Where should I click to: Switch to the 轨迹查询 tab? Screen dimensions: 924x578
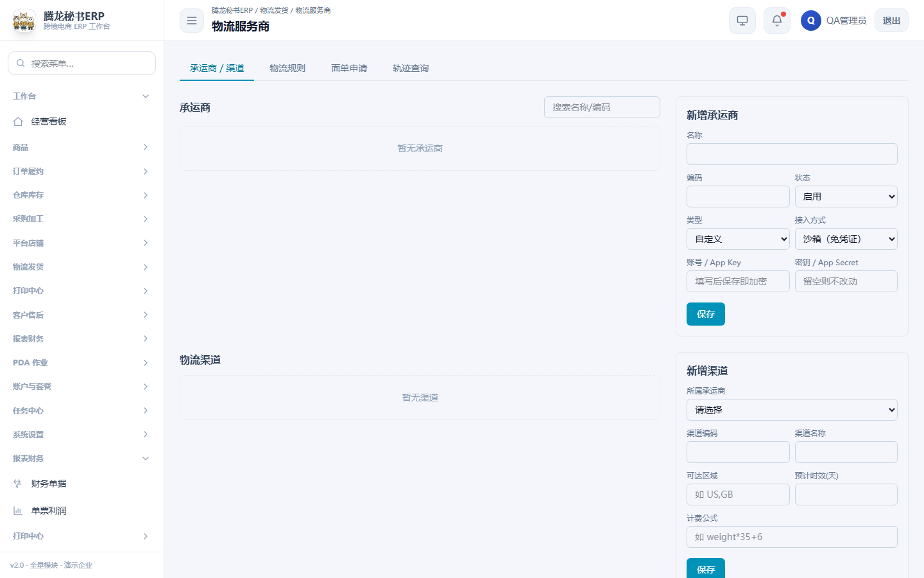pyautogui.click(x=411, y=68)
